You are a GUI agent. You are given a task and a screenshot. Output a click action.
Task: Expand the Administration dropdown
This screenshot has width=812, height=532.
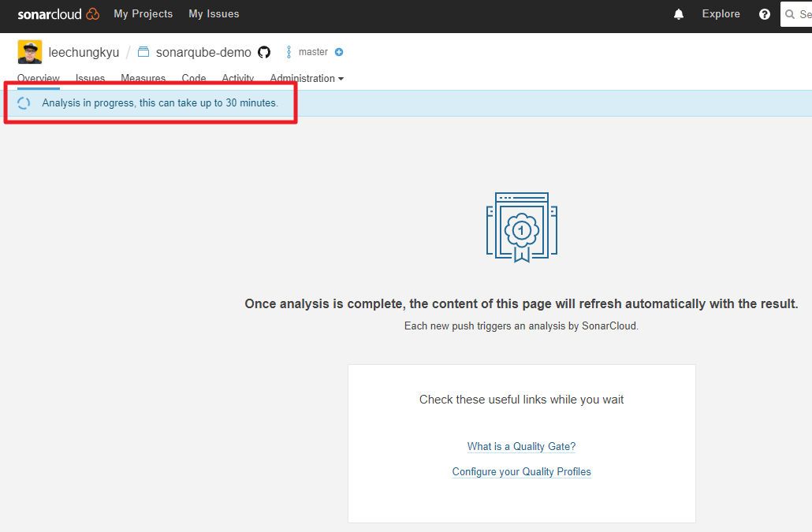(x=307, y=79)
